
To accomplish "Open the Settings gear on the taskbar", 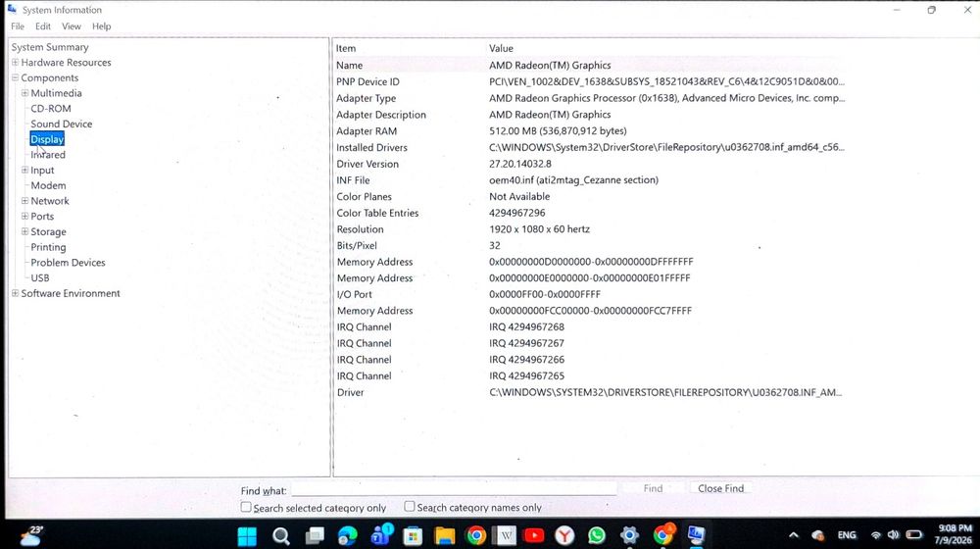I will (629, 536).
